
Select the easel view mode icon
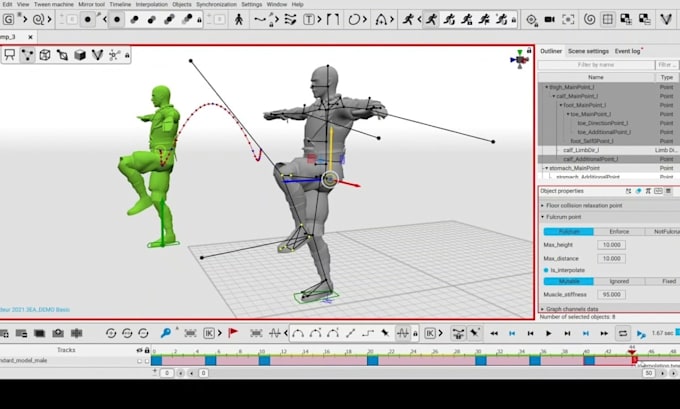(x=10, y=55)
